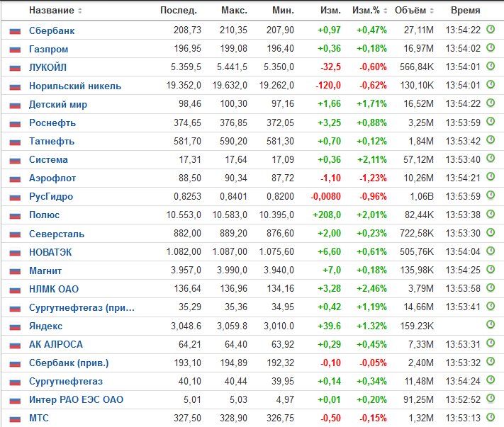This screenshot has width=504, height=427.
Task: Open the Аэрофлот stock link
Action: coord(52,178)
